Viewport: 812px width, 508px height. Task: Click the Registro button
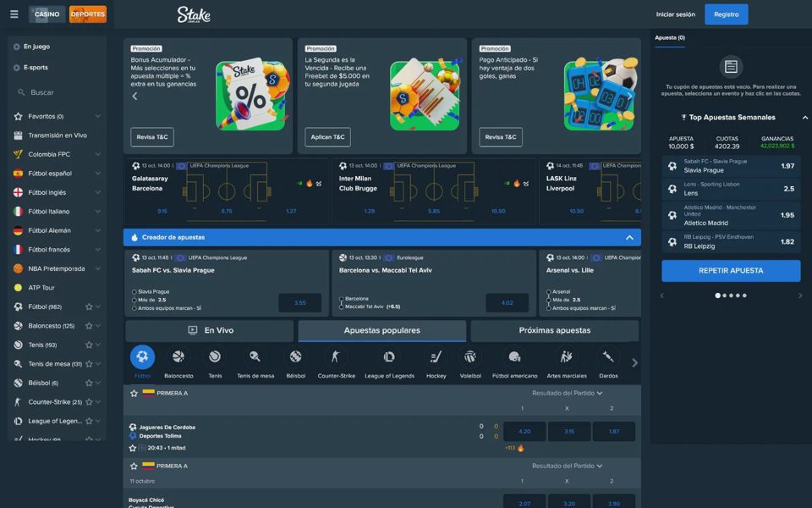[x=726, y=14]
